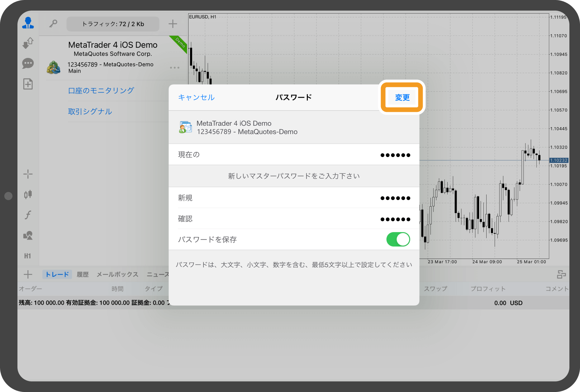Cancel the password dialog with キャンセル
Screen dimensions: 580x392
click(196, 97)
